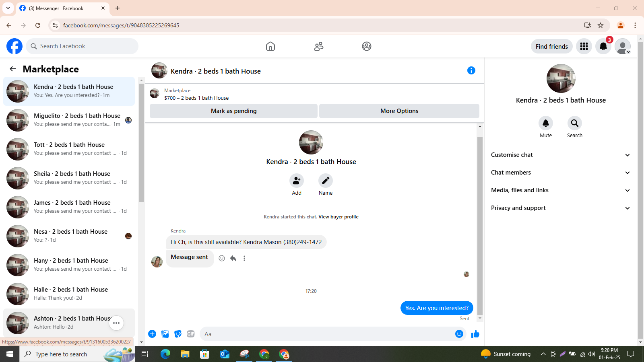Edit the chat name with pencil icon
The width and height of the screenshot is (644, 362).
(326, 181)
